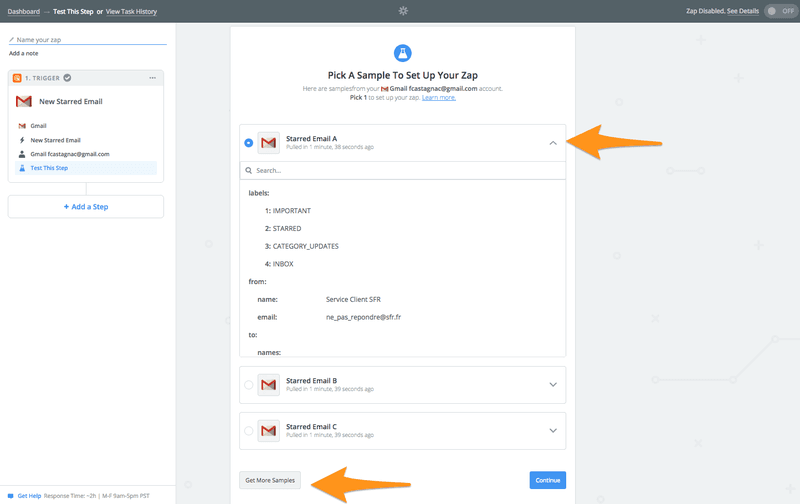Click the blue flask icon above heading

pos(402,53)
